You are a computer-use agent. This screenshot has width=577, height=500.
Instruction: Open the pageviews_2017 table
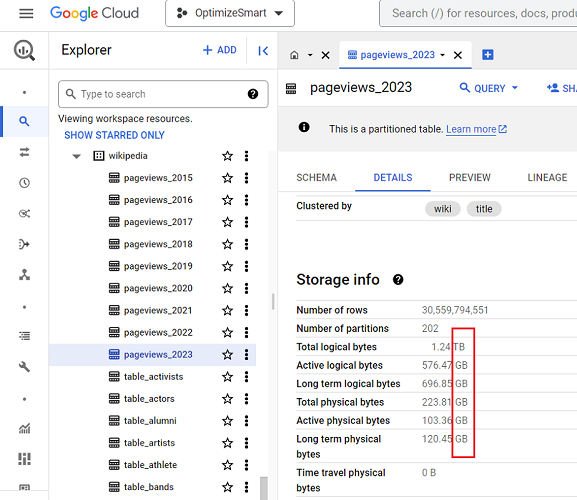tap(158, 222)
